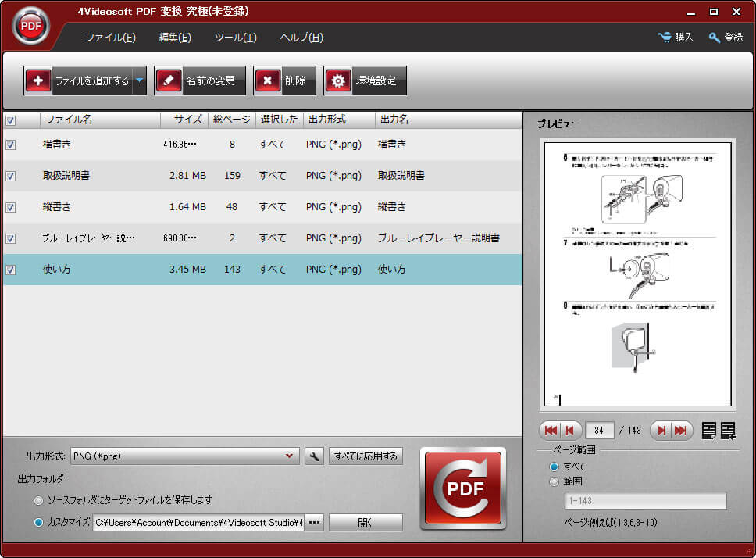This screenshot has width=756, height=558.
Task: Open the 購入 purchase cart icon
Action: (x=665, y=38)
